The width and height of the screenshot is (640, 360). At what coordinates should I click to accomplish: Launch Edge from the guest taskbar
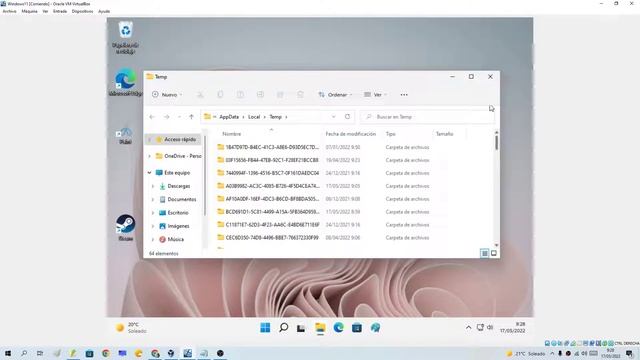(x=338, y=328)
